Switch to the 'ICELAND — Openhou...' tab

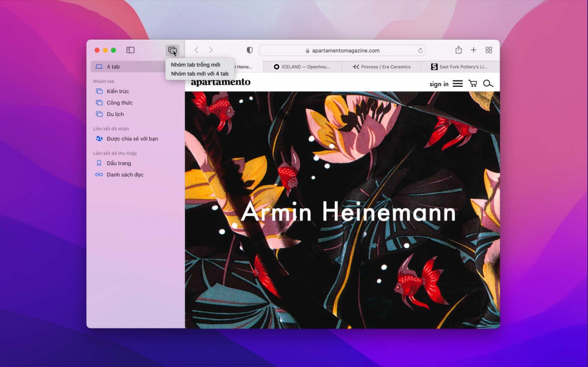[x=302, y=67]
